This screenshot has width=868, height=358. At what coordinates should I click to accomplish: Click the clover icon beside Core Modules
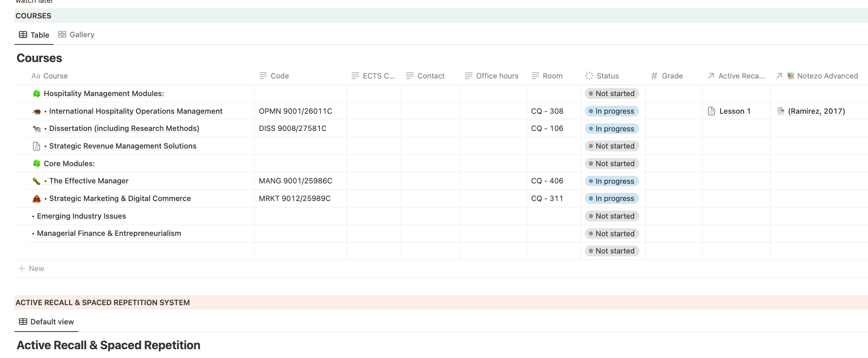(x=36, y=163)
